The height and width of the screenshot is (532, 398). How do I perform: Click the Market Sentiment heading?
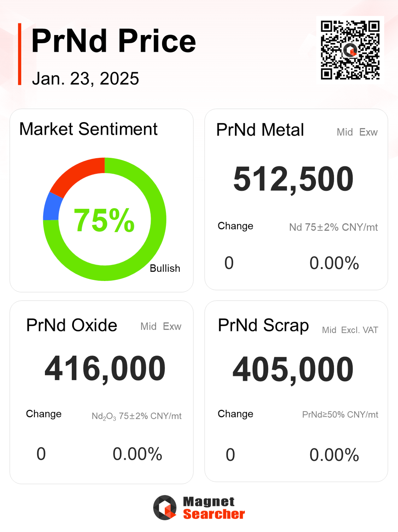point(88,129)
